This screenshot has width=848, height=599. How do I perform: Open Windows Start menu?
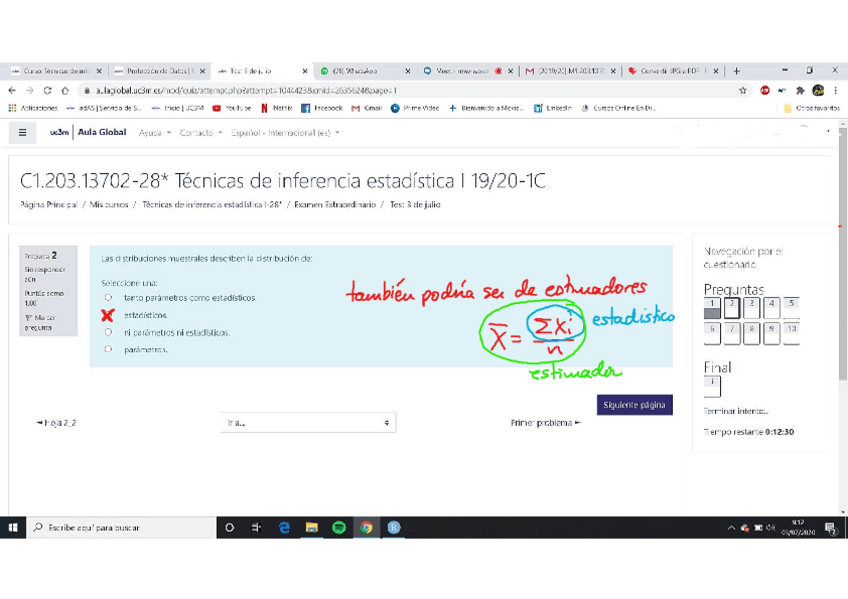(x=13, y=528)
